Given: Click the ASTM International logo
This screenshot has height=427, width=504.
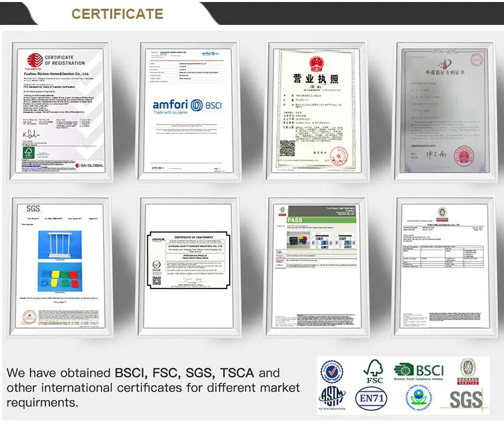Looking at the screenshot, I should (333, 398).
